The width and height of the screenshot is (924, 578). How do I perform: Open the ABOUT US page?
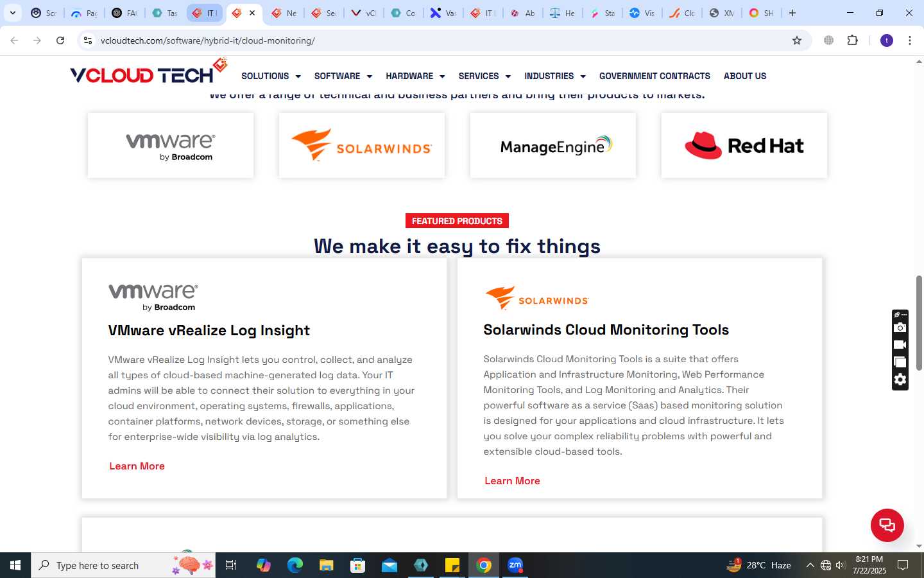(x=745, y=76)
